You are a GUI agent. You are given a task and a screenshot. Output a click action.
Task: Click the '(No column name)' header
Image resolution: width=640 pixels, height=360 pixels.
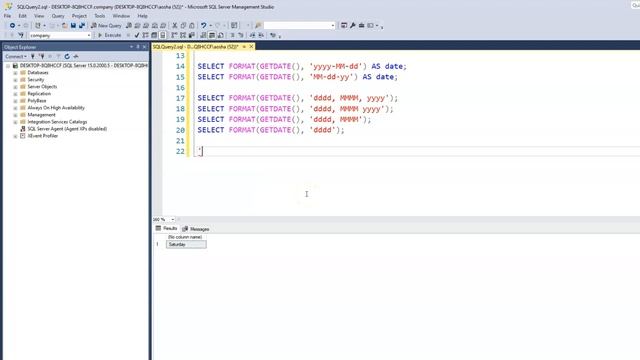pos(185,237)
